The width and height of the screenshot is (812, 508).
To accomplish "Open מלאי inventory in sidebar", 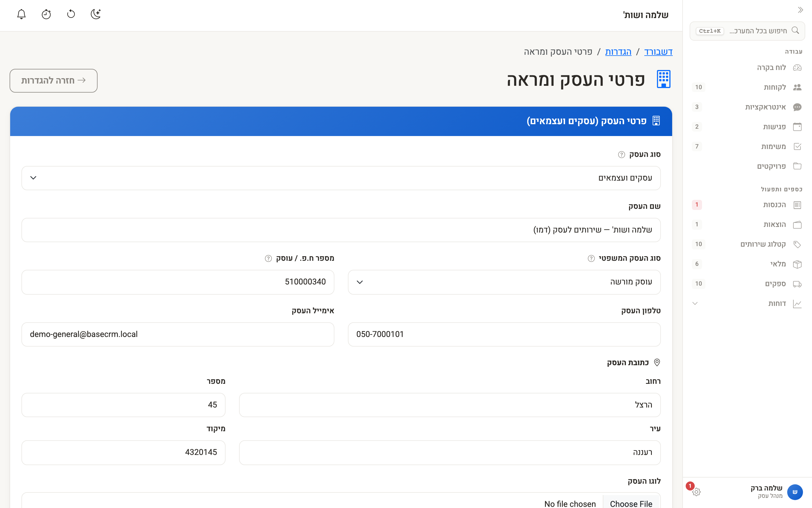I will tap(747, 264).
